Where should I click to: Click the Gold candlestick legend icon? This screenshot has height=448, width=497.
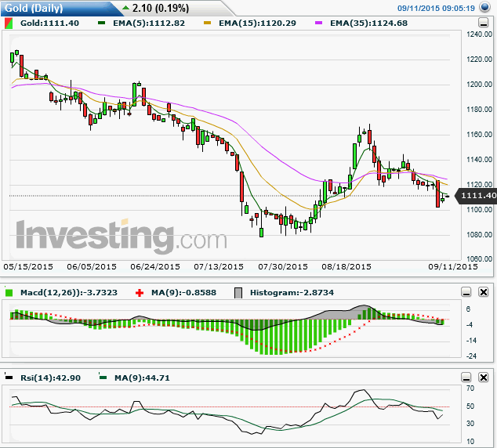tap(9, 23)
